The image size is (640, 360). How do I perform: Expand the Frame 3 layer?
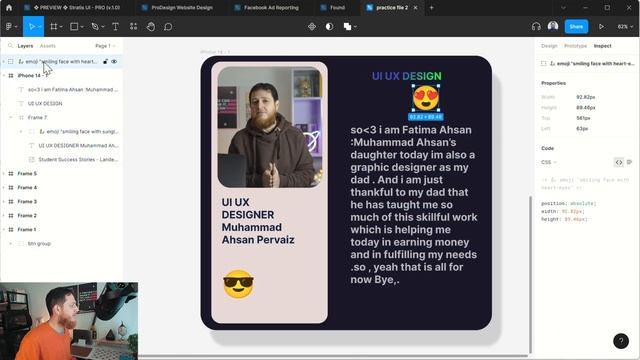click(4, 202)
